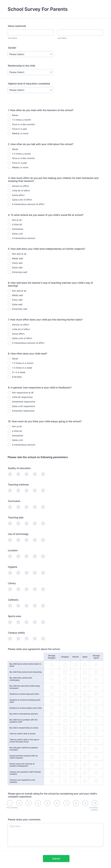Select Never for meeting teachers at school
This screenshot has width=111, height=868.
tap(9, 115)
